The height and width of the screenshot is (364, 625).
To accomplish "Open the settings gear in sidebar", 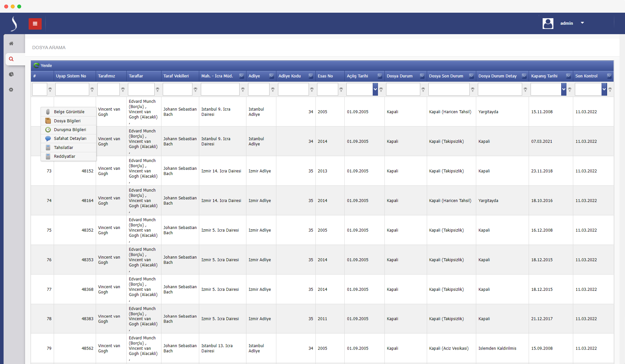I will [11, 90].
